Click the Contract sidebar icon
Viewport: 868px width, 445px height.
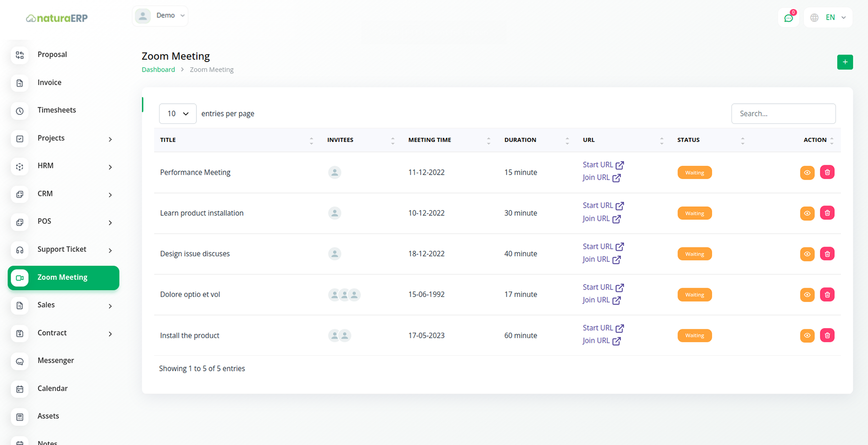coord(20,334)
